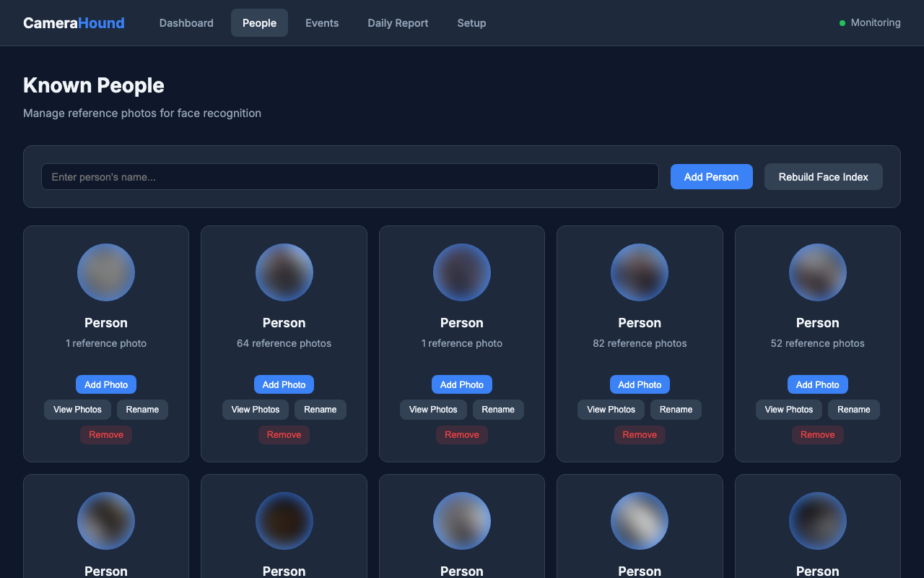Screen dimensions: 924x578
Task: Open the Daily Report page
Action: 398,22
